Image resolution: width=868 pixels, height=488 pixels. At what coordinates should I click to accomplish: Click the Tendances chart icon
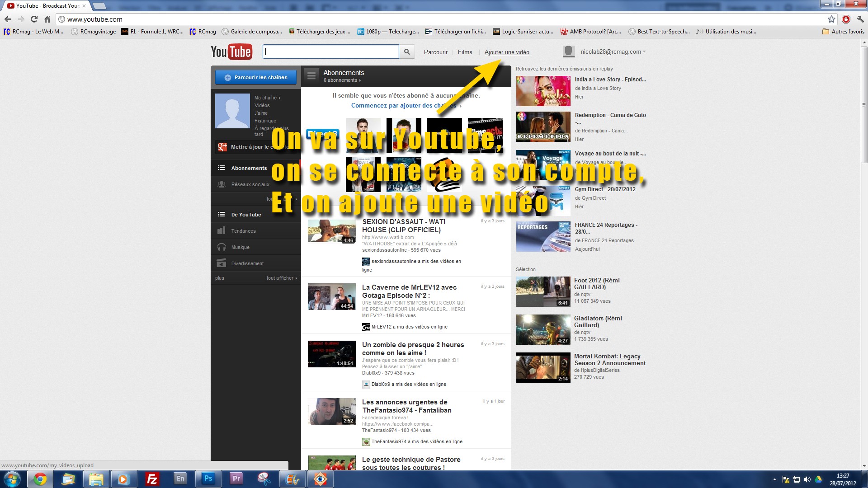221,230
